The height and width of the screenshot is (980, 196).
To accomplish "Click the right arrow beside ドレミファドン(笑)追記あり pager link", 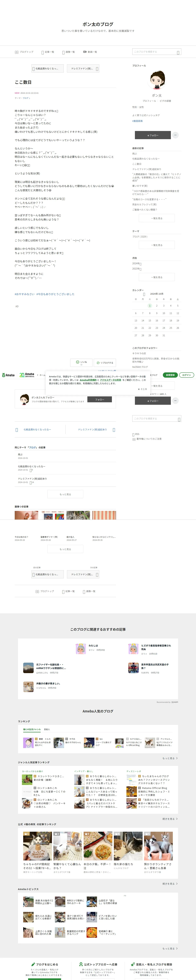I will click(x=114, y=430).
